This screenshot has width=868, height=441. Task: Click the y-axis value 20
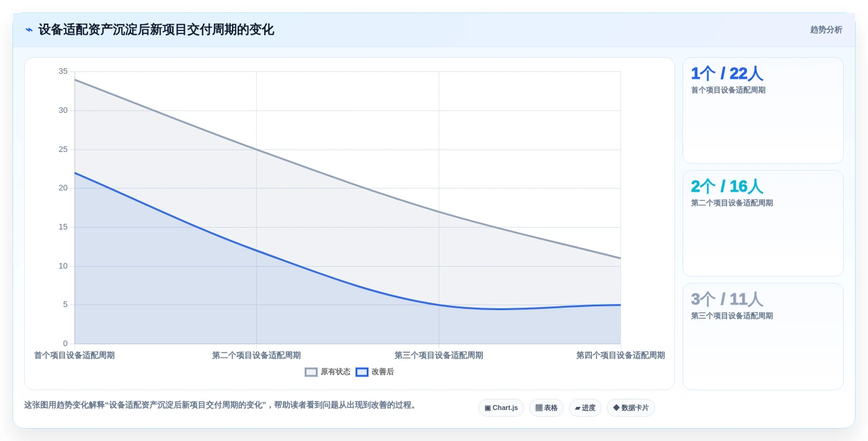click(63, 188)
